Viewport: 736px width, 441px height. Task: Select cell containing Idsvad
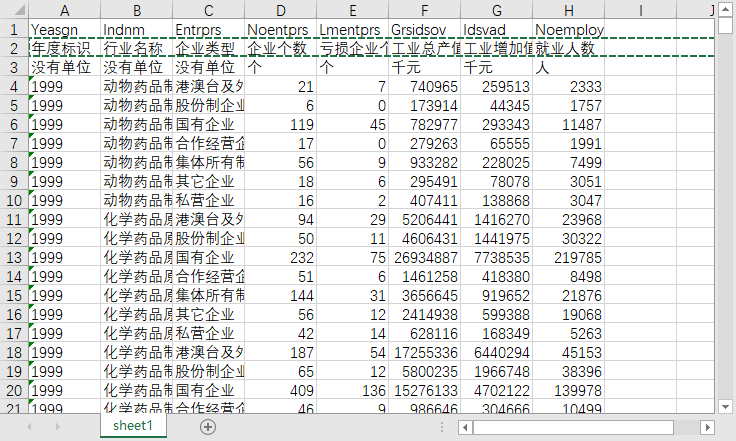(x=497, y=30)
